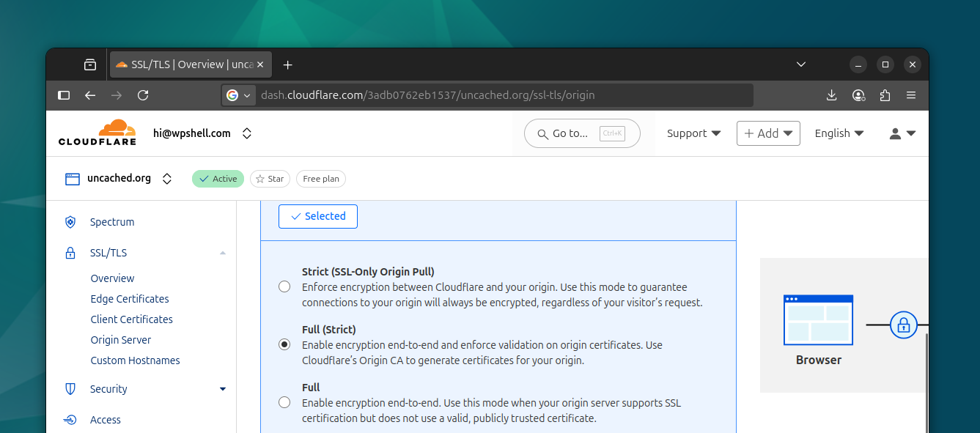This screenshot has width=980, height=433.
Task: Open the browser account profile icon
Action: 858,95
